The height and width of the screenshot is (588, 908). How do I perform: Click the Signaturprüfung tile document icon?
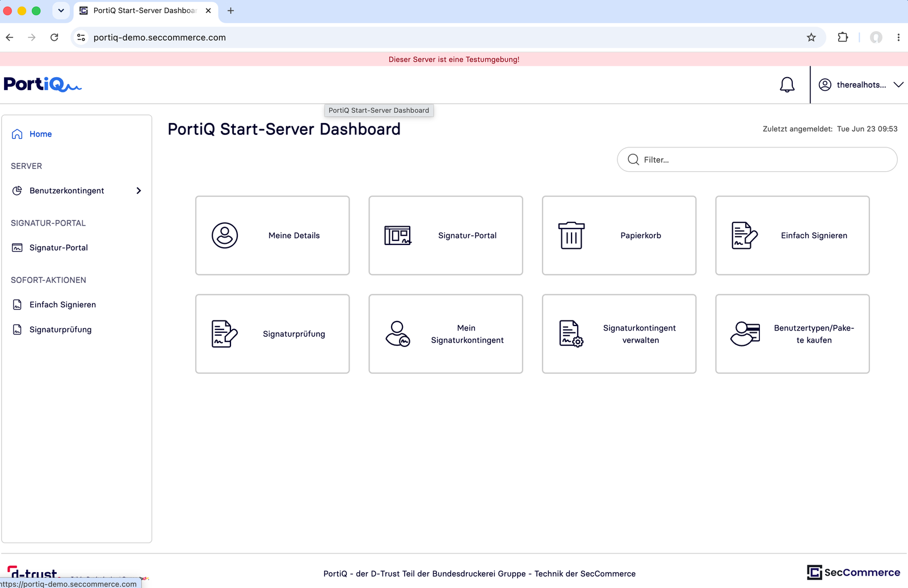coord(224,334)
